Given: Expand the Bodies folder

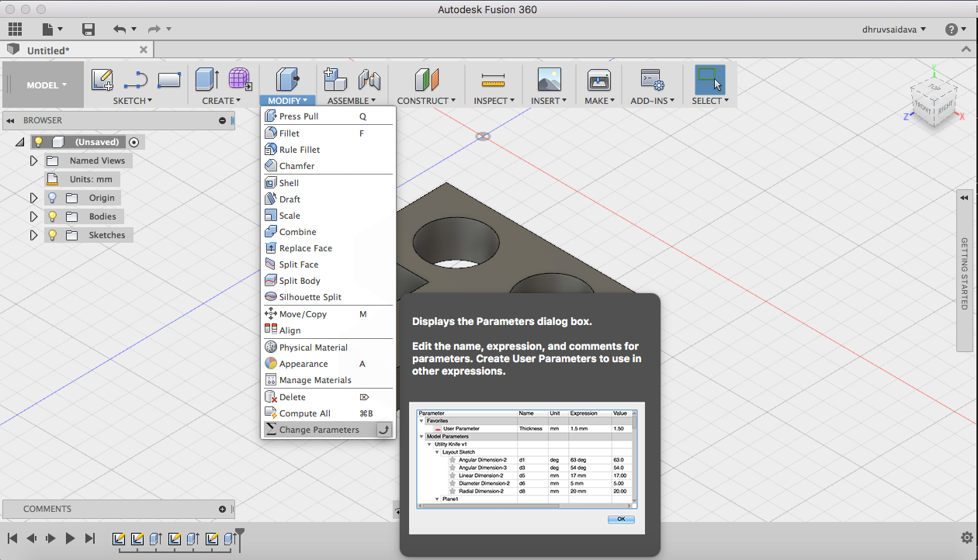Looking at the screenshot, I should point(33,216).
